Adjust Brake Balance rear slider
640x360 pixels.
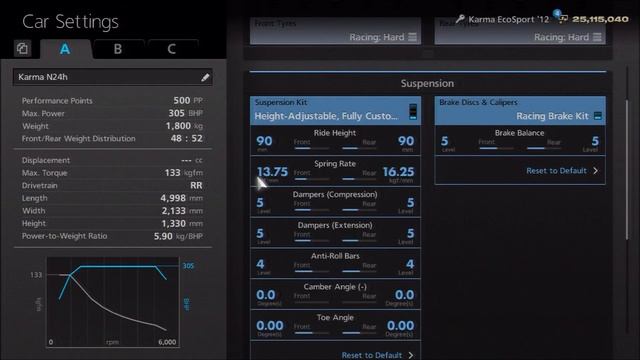[544, 148]
